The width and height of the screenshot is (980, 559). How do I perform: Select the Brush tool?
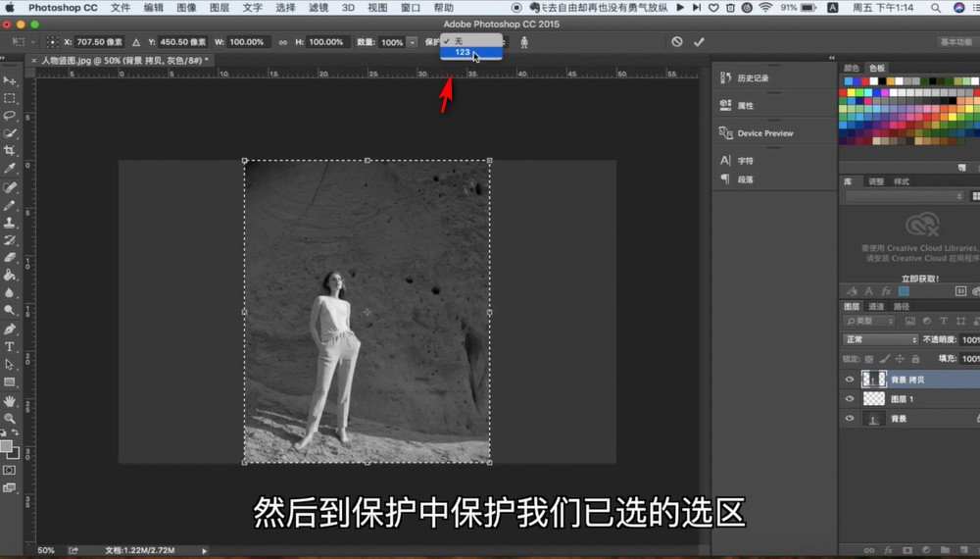(10, 205)
